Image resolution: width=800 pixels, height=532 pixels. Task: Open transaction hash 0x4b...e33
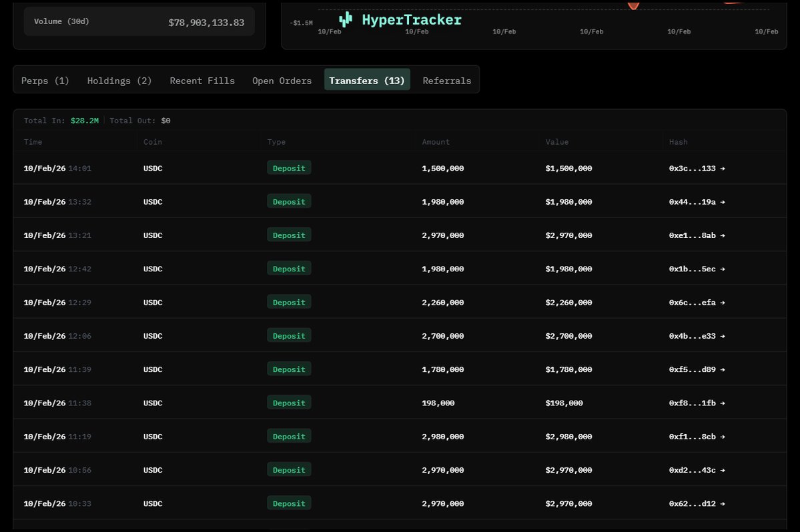click(693, 336)
